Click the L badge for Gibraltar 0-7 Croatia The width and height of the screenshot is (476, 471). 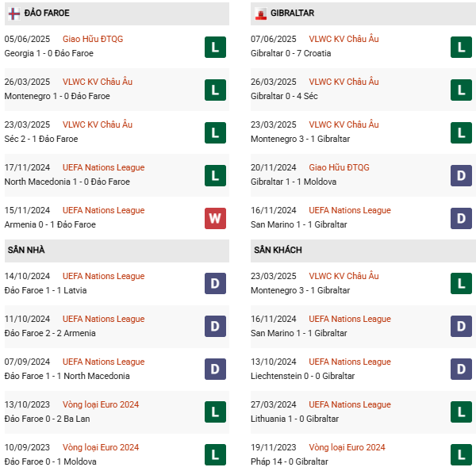pos(462,47)
